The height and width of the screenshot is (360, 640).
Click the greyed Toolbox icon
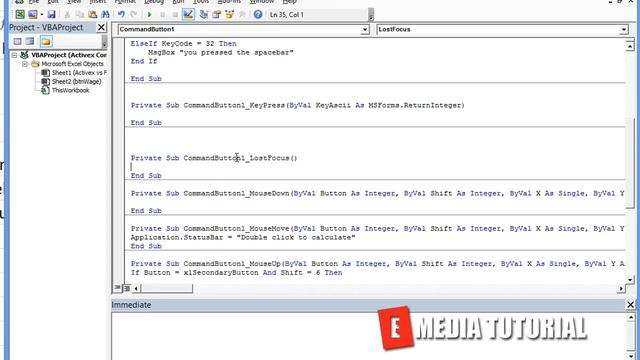(242, 15)
